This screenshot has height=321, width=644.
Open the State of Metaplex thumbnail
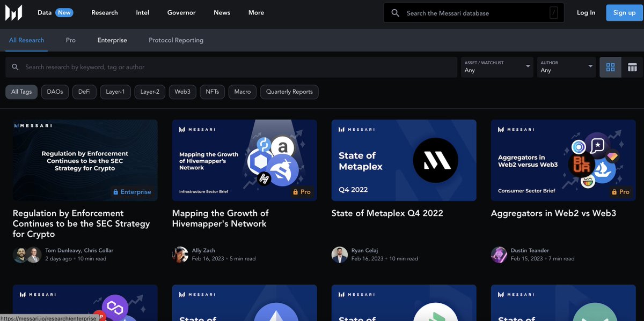click(404, 160)
